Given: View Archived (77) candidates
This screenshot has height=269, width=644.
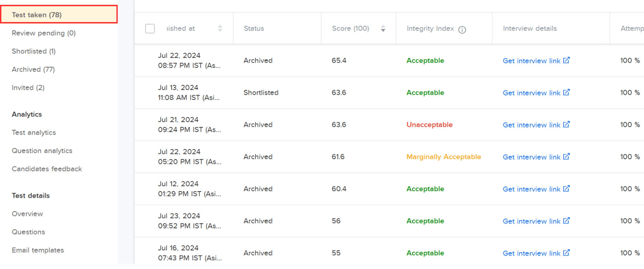Looking at the screenshot, I should [x=33, y=69].
